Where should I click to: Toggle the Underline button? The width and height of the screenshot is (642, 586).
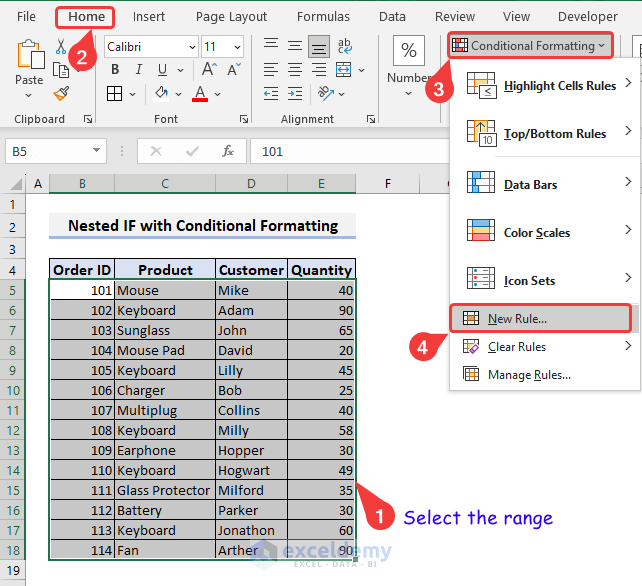point(161,69)
